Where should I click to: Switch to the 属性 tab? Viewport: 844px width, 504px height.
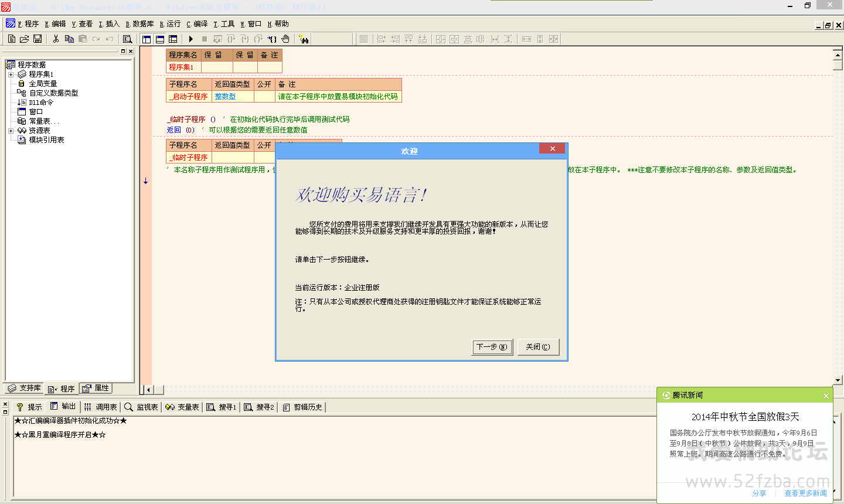[96, 388]
